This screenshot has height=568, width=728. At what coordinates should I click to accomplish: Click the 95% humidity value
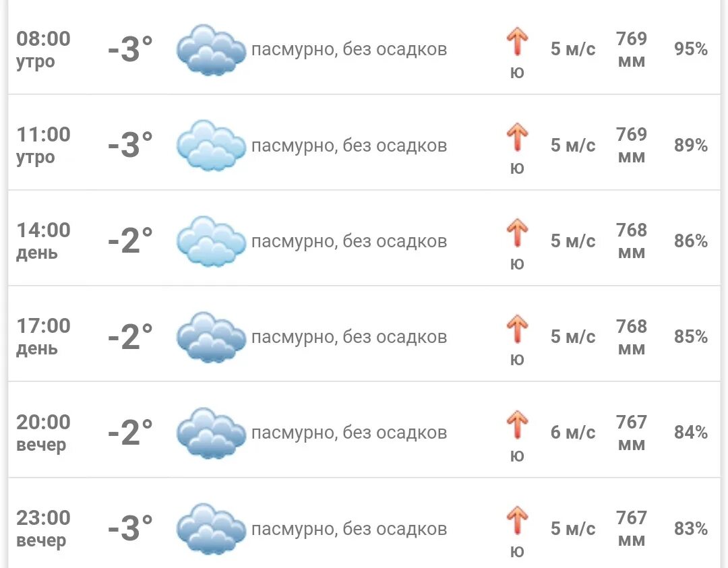pos(691,49)
